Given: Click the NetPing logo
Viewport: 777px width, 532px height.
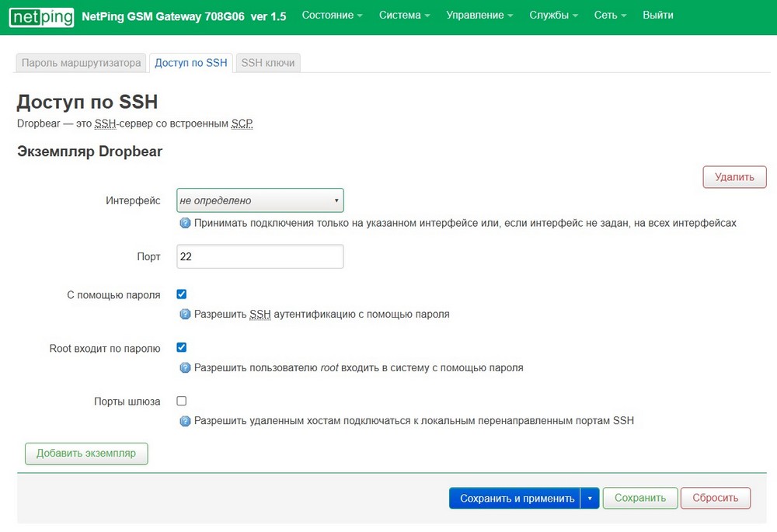Looking at the screenshot, I should pyautogui.click(x=42, y=16).
